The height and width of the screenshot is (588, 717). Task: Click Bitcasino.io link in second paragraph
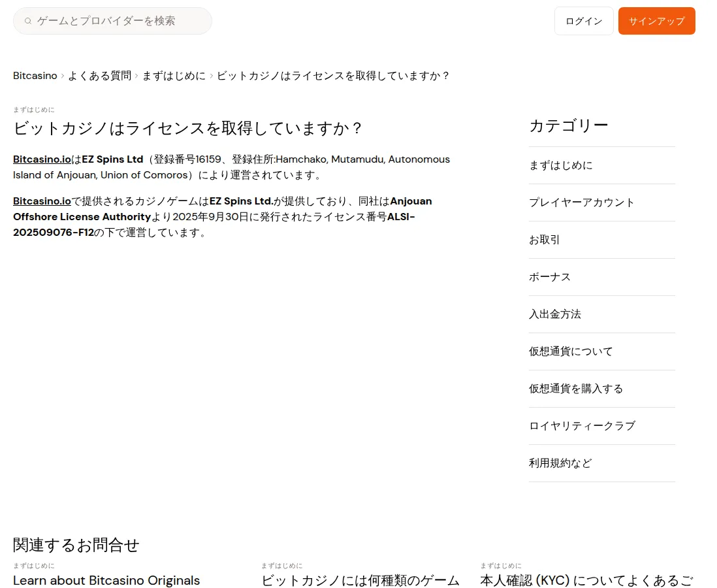pyautogui.click(x=42, y=201)
